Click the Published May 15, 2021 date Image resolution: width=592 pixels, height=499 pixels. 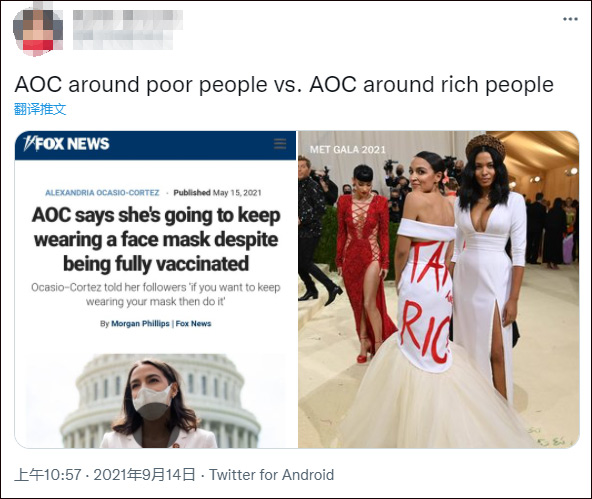pos(217,193)
